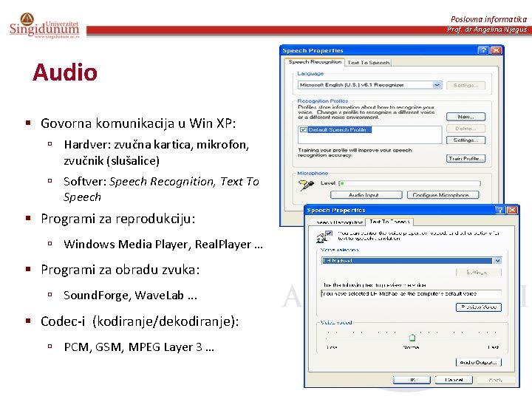Click the Train Profile... button
532x399 pixels.
click(465, 158)
